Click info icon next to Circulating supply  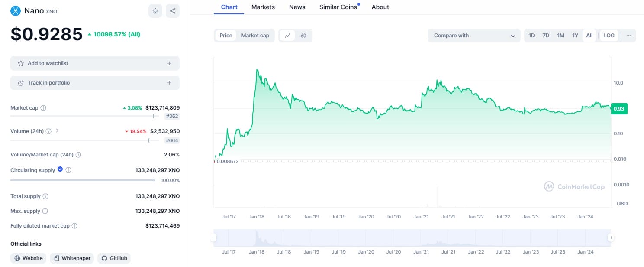tap(68, 170)
